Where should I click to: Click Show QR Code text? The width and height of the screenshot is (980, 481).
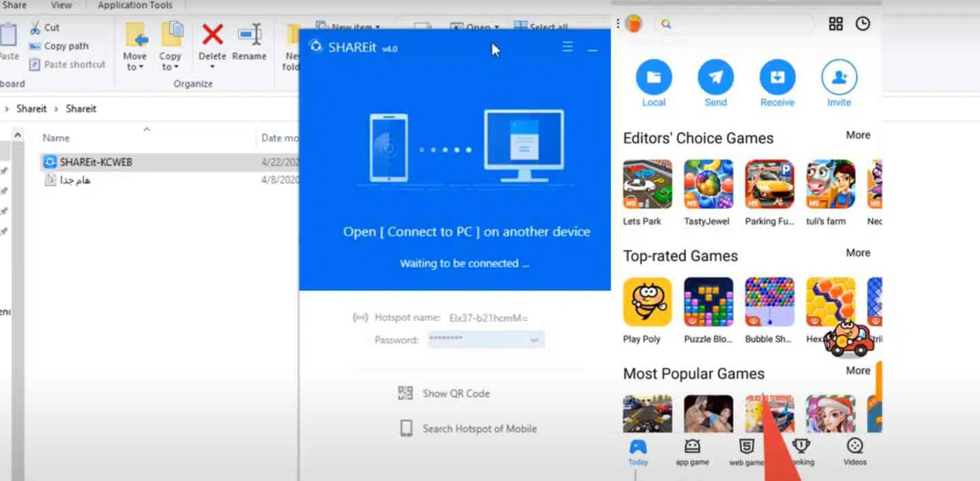coord(456,393)
